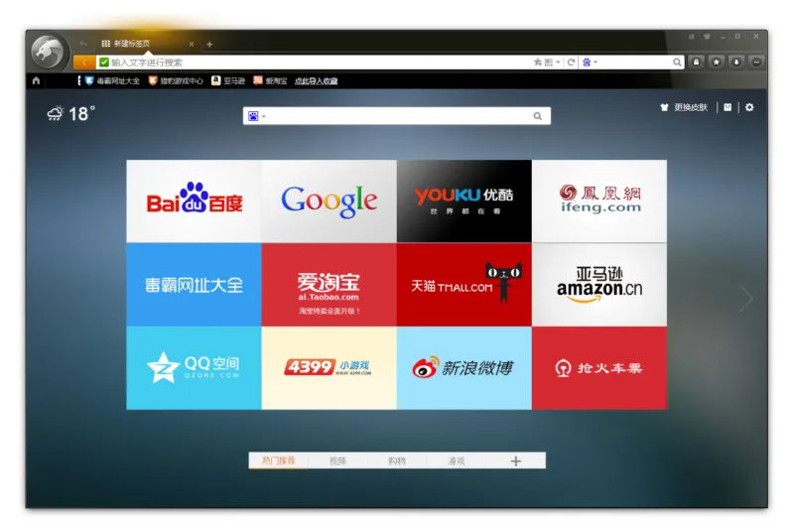Click the skin shirt icon in title bar
The width and height of the screenshot is (794, 532).
point(707,37)
